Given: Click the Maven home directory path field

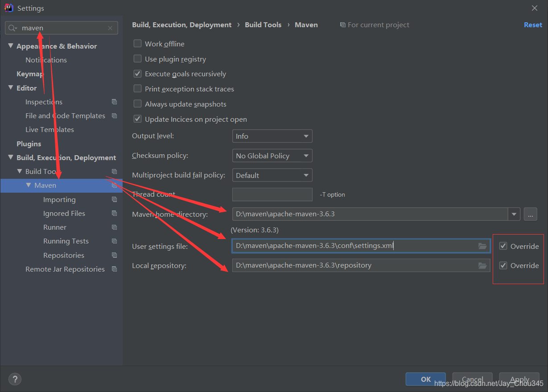Looking at the screenshot, I should [370, 214].
